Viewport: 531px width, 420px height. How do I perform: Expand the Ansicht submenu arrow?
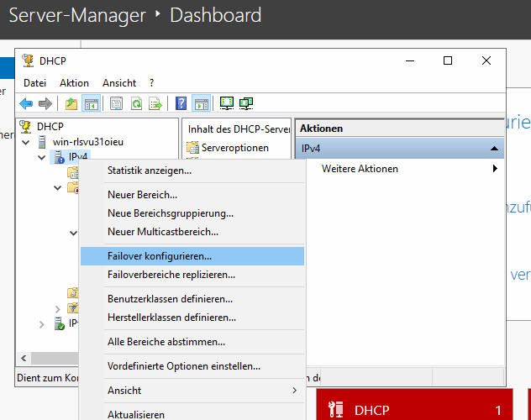pos(294,391)
